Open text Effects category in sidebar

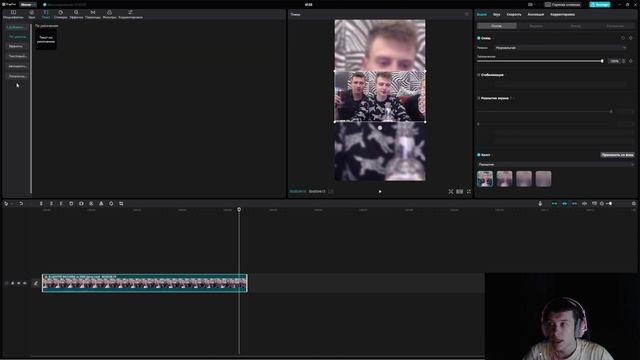16,46
